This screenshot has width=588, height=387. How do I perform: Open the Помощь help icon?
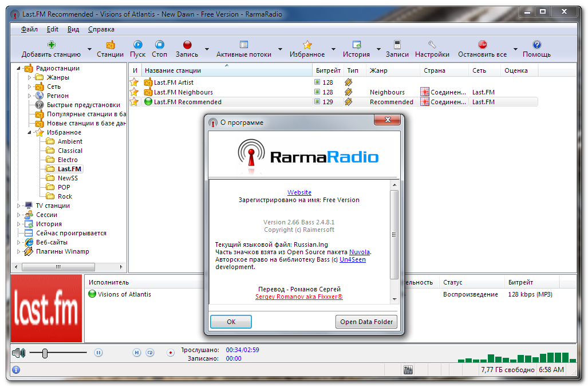(x=536, y=45)
